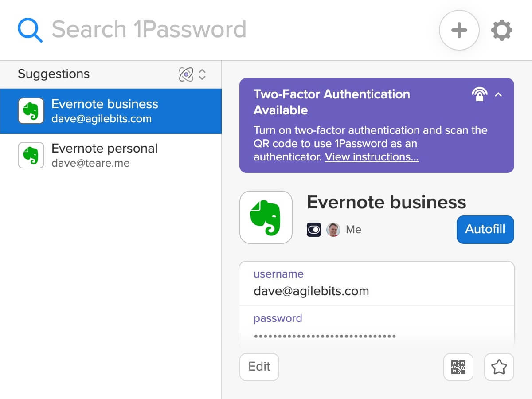Collapse the Two-Factor Authentication banner chevron
532x399 pixels.
(x=498, y=95)
